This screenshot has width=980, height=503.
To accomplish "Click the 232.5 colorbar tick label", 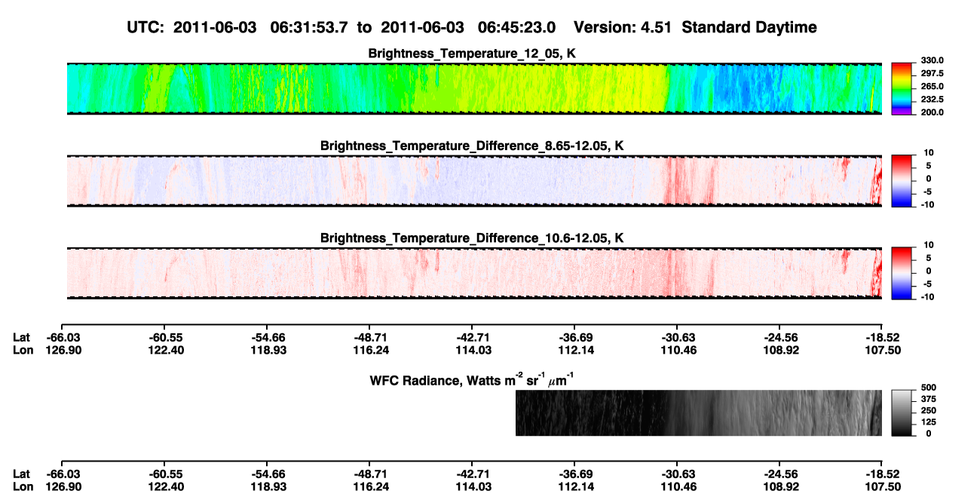I will (x=932, y=100).
